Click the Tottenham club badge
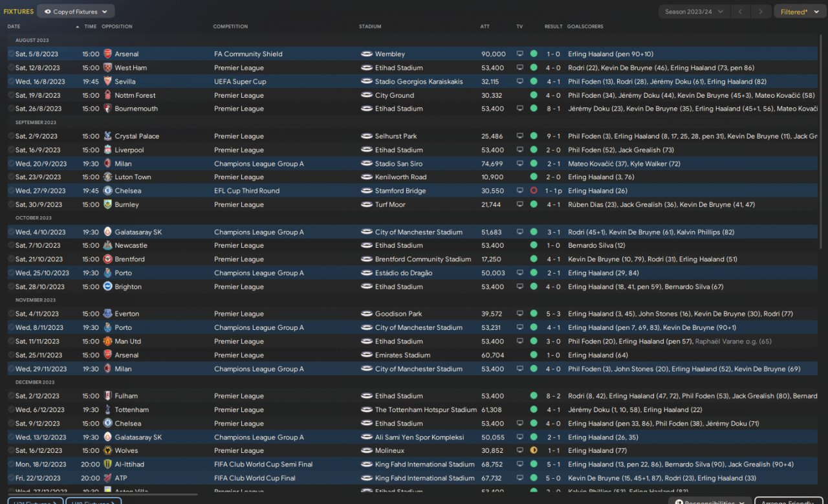 [108, 410]
